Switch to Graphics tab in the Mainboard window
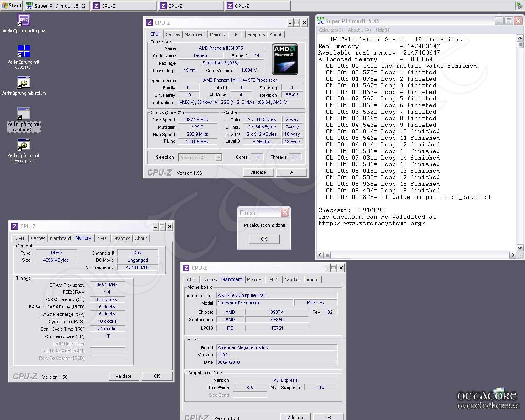The width and height of the screenshot is (525, 420). tap(293, 280)
